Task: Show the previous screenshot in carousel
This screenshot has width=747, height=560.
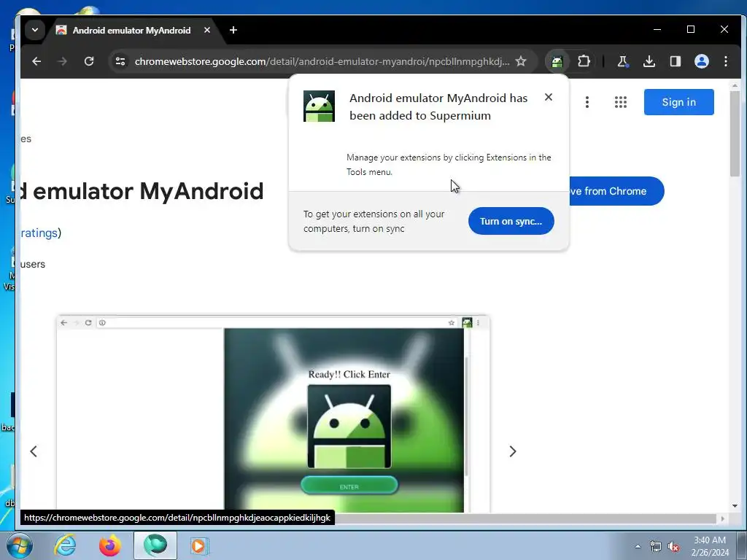Action: click(34, 451)
